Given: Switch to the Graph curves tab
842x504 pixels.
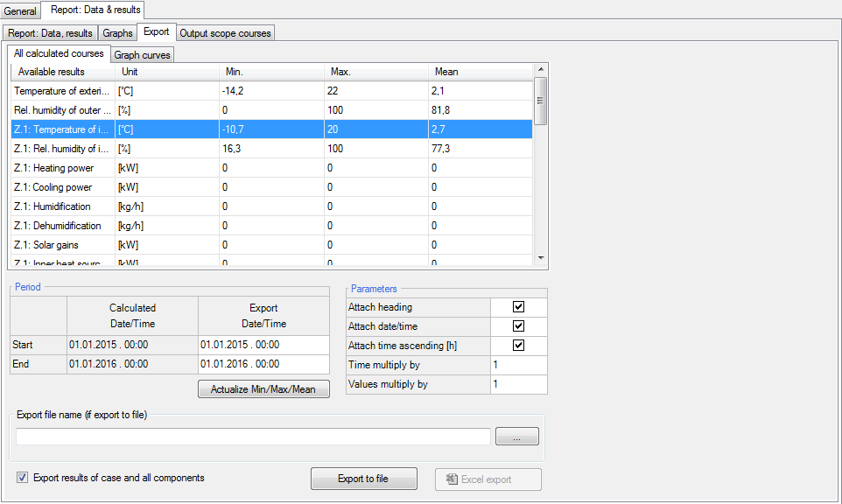Looking at the screenshot, I should click(142, 55).
